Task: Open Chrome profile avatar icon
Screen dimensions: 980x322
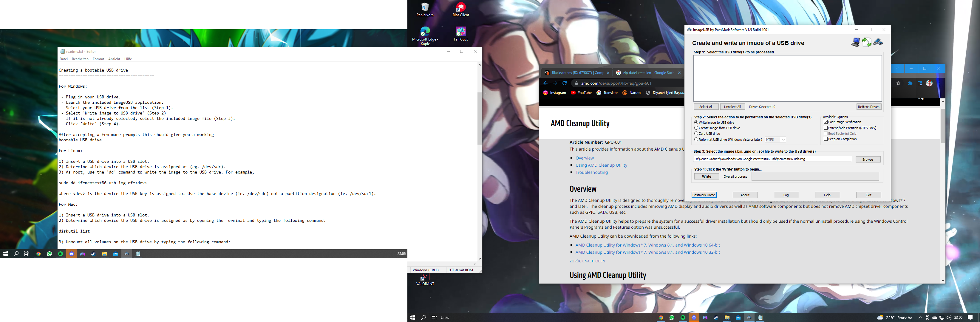Action: pyautogui.click(x=929, y=83)
